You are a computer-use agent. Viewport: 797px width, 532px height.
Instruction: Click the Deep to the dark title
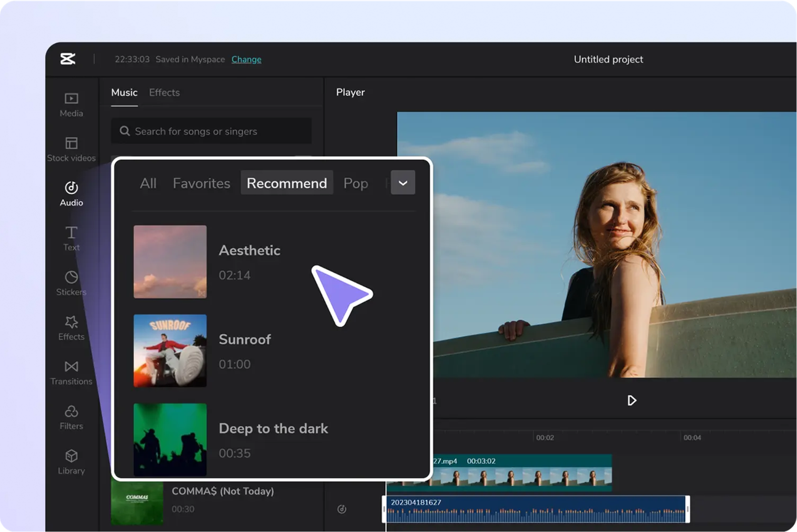[273, 428]
